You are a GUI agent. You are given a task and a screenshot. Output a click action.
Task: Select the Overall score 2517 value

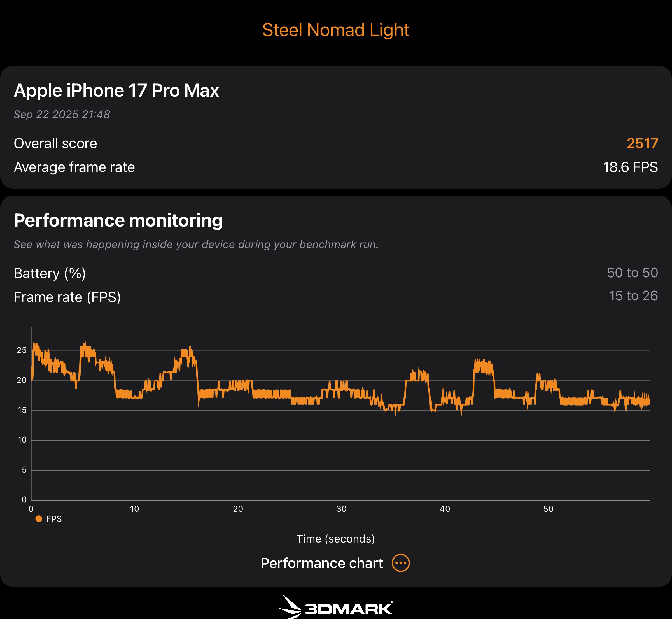[642, 143]
